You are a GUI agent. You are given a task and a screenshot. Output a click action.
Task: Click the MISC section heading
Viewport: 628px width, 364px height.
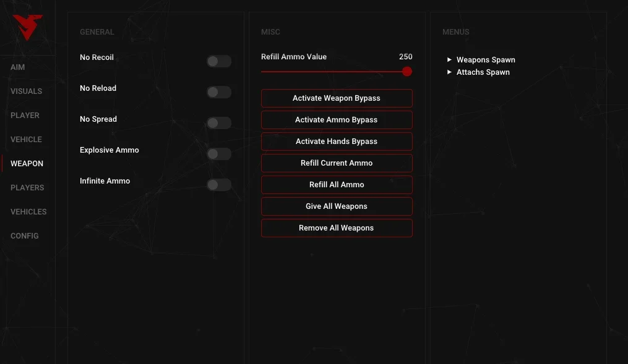point(270,32)
